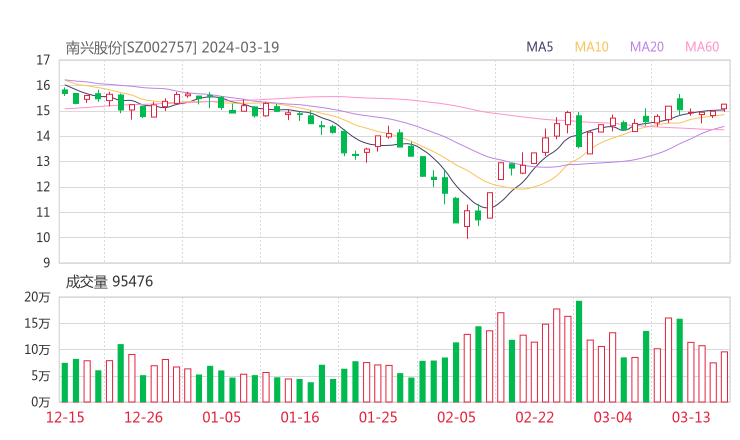
Task: Click the 03-13 date axis label
Action: click(x=691, y=417)
